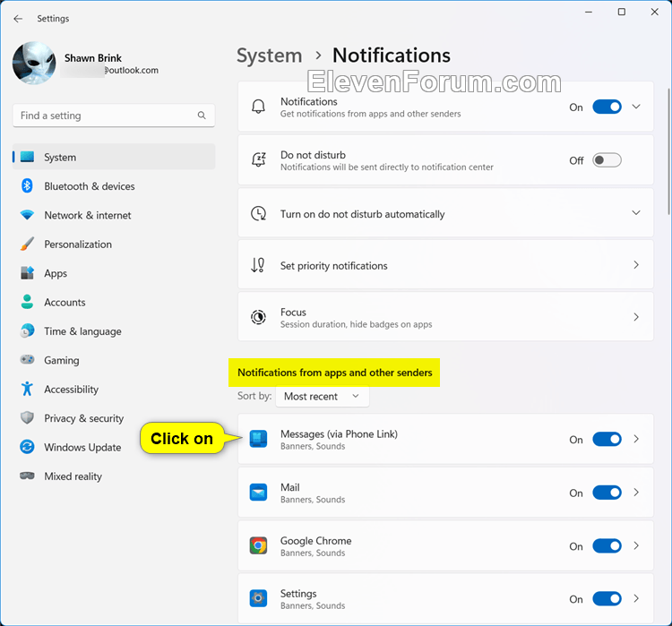Click the Mail row label text
672x626 pixels.
pos(289,487)
